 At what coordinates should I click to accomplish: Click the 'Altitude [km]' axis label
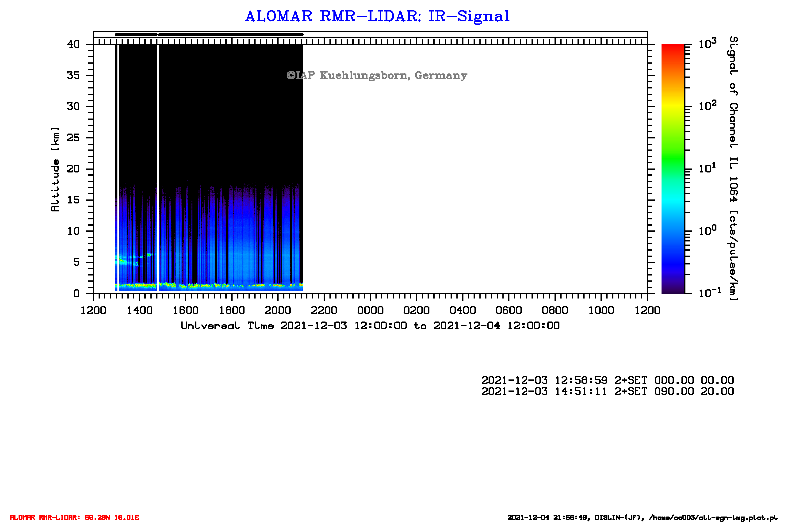point(55,169)
